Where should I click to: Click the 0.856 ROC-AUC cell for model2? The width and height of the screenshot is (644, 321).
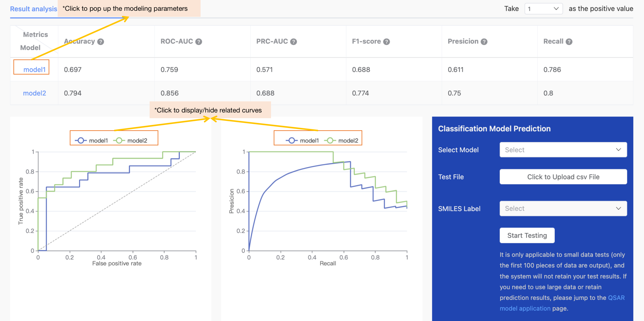tap(169, 93)
